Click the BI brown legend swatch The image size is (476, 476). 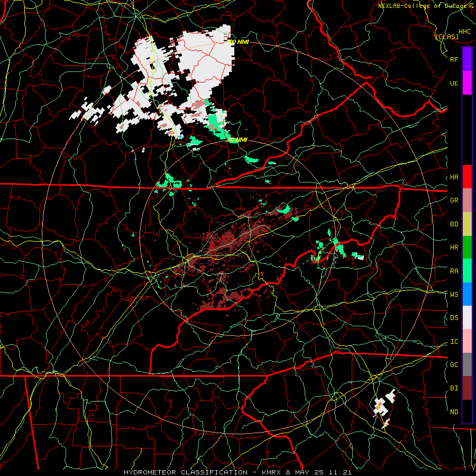point(467,388)
